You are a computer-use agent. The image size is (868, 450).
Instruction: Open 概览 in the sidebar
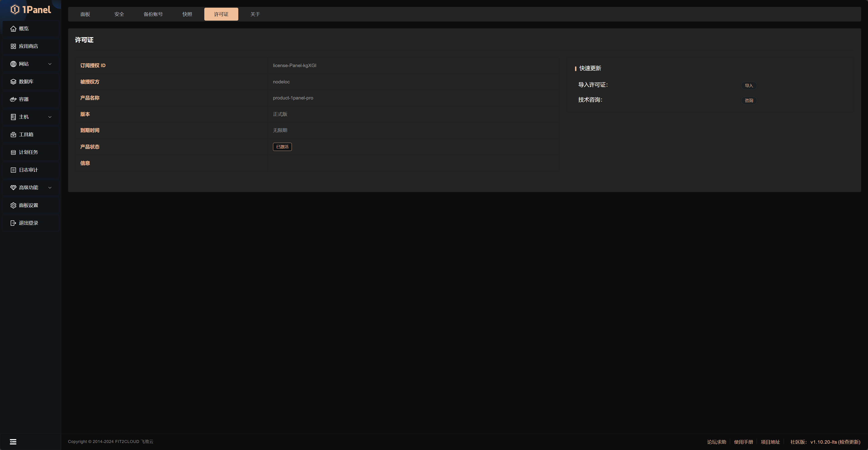pyautogui.click(x=31, y=29)
